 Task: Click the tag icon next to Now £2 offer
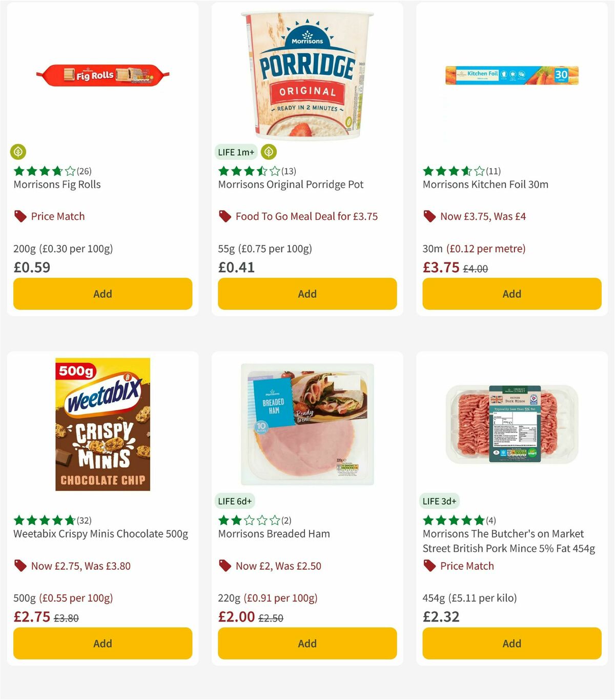[224, 565]
